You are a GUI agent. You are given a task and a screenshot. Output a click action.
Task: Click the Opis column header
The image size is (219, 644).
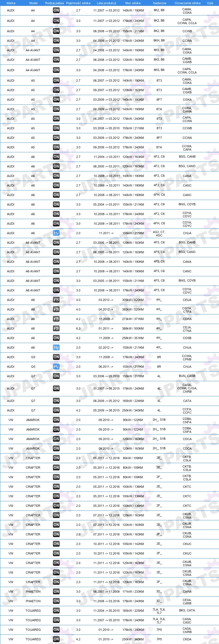pos(210,3)
